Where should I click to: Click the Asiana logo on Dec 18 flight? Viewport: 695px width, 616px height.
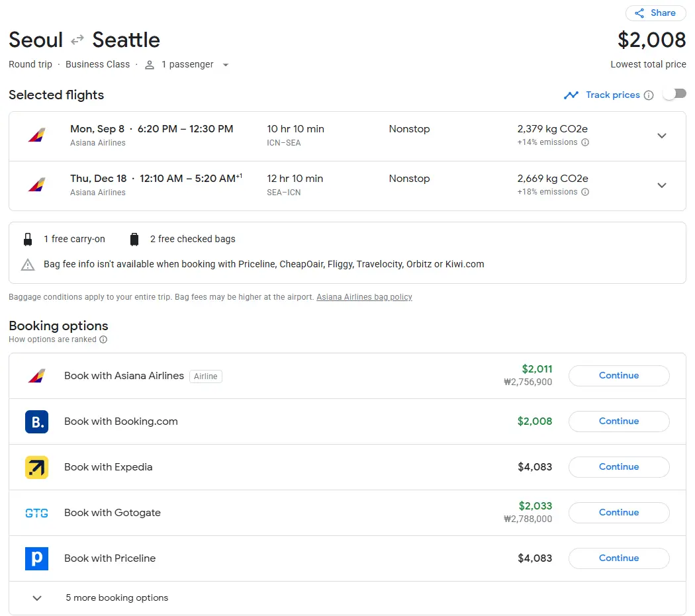coord(37,185)
